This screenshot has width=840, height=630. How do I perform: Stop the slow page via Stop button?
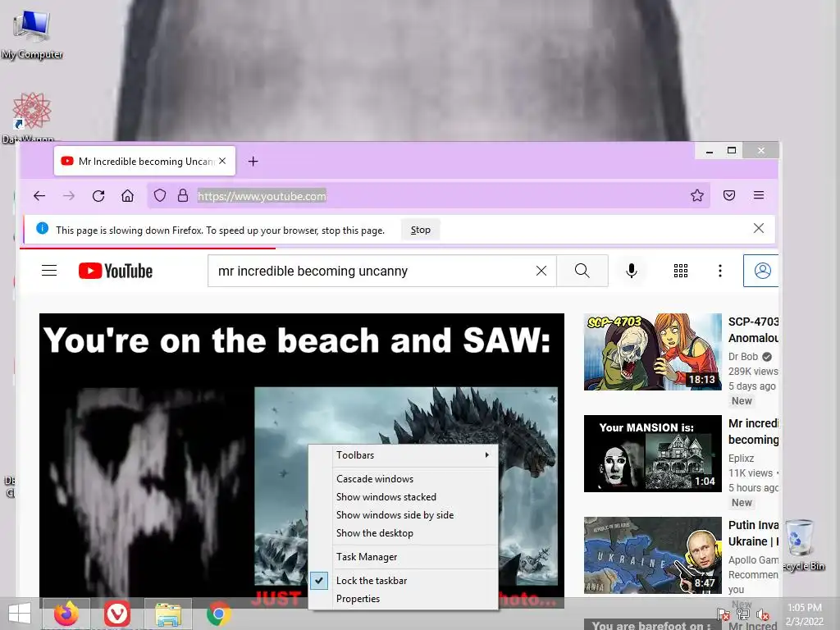421,230
